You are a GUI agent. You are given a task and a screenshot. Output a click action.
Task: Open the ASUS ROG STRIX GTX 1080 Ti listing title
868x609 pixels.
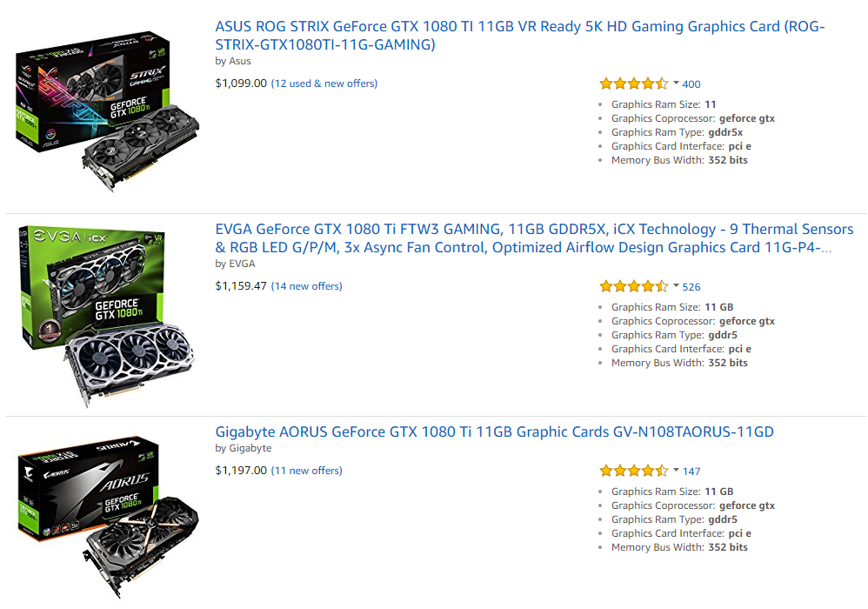[520, 36]
